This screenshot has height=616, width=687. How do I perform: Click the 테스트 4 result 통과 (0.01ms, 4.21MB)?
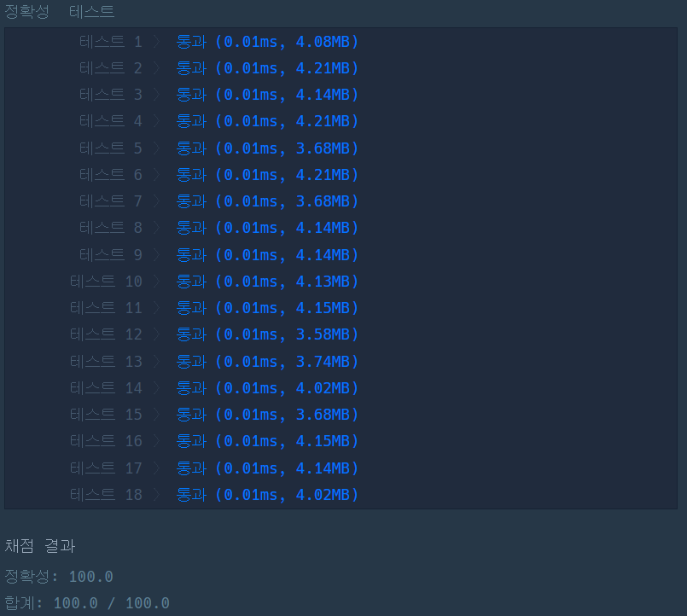point(268,121)
